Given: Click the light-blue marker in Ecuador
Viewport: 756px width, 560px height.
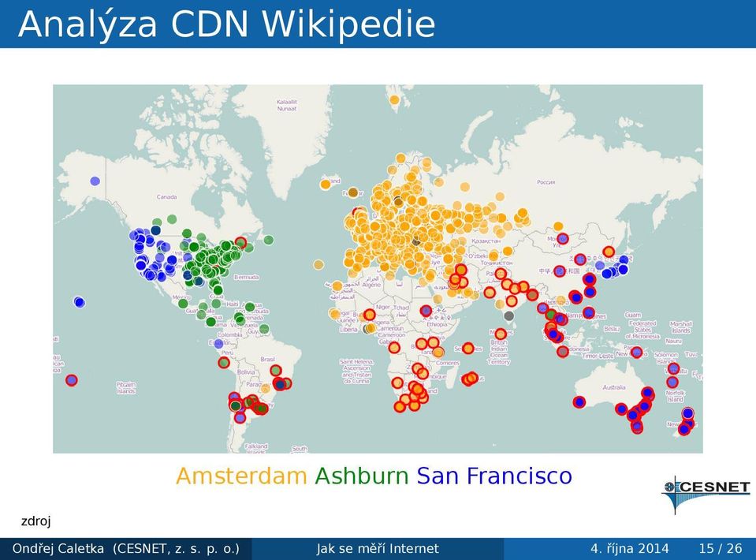Looking at the screenshot, I should pos(219,343).
